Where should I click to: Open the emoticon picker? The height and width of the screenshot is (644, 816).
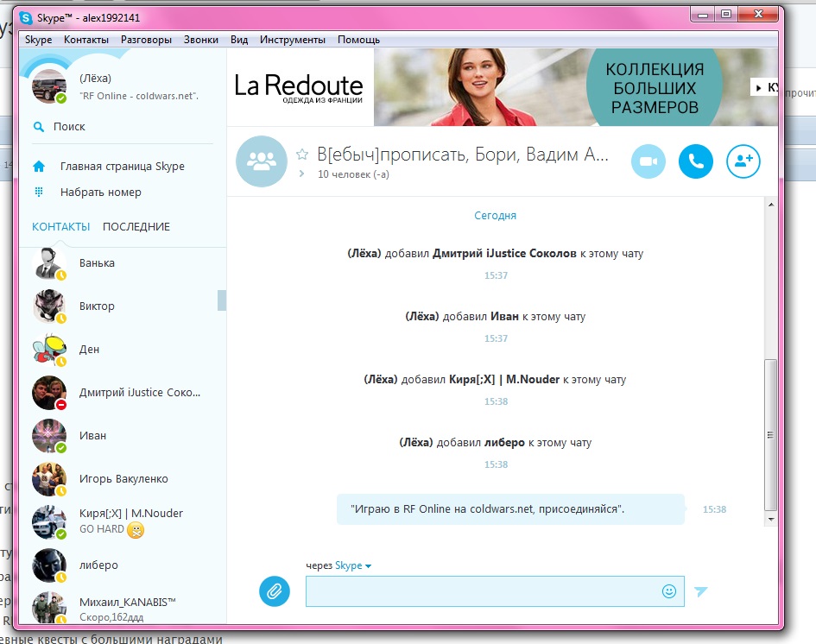pyautogui.click(x=668, y=591)
